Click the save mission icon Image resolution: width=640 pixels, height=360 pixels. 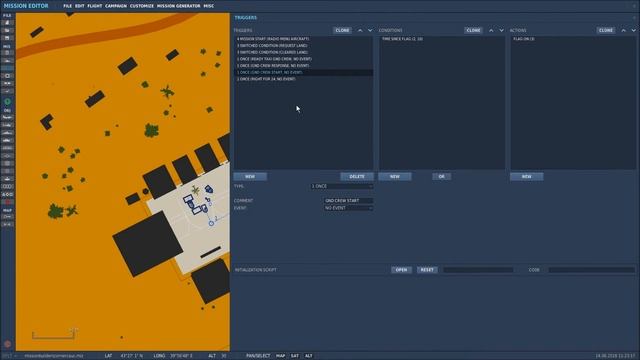[x=7, y=38]
